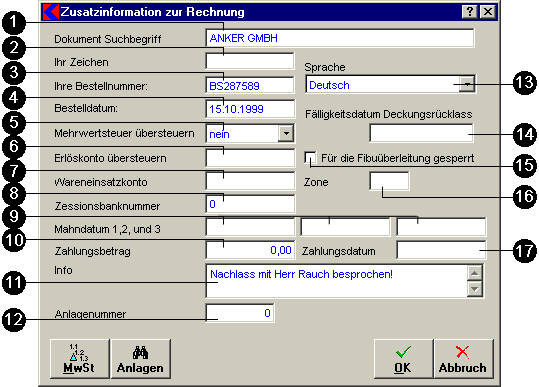Click the Info box scroll down arrow
This screenshot has width=539, height=387.
[x=474, y=289]
